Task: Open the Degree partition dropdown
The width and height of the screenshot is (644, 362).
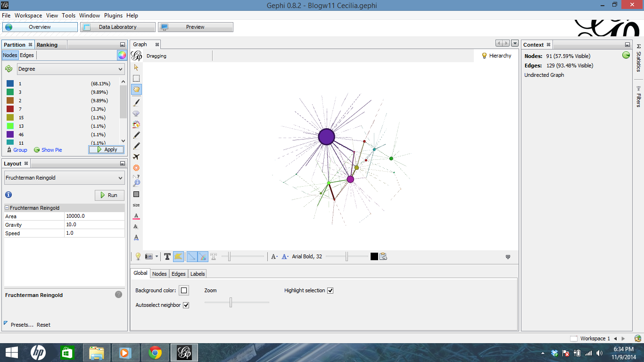Action: tap(71, 69)
